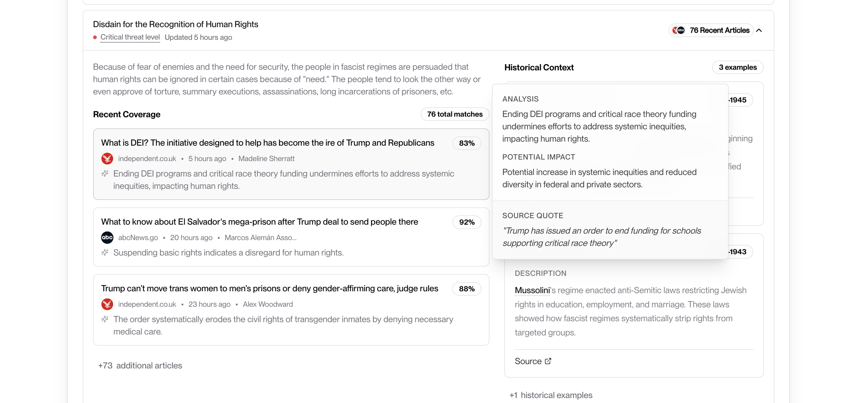
Task: Click the external link icon next to Source
Action: (548, 361)
